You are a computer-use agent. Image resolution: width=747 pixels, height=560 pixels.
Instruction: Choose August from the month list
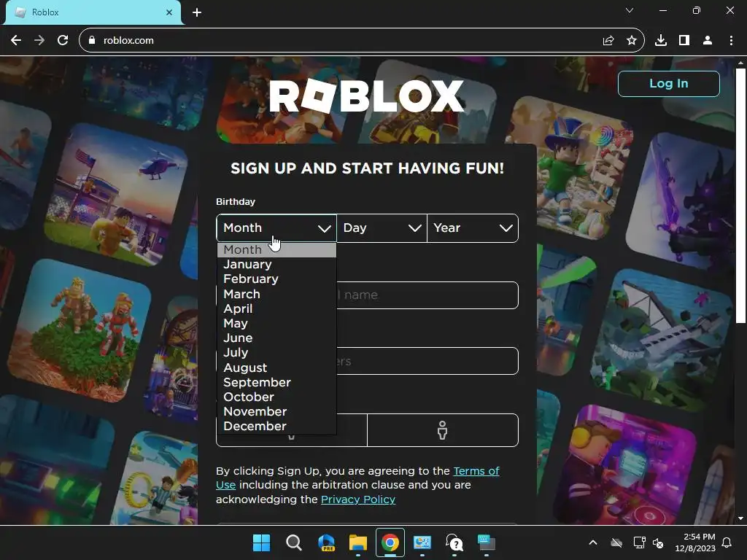tap(276, 367)
